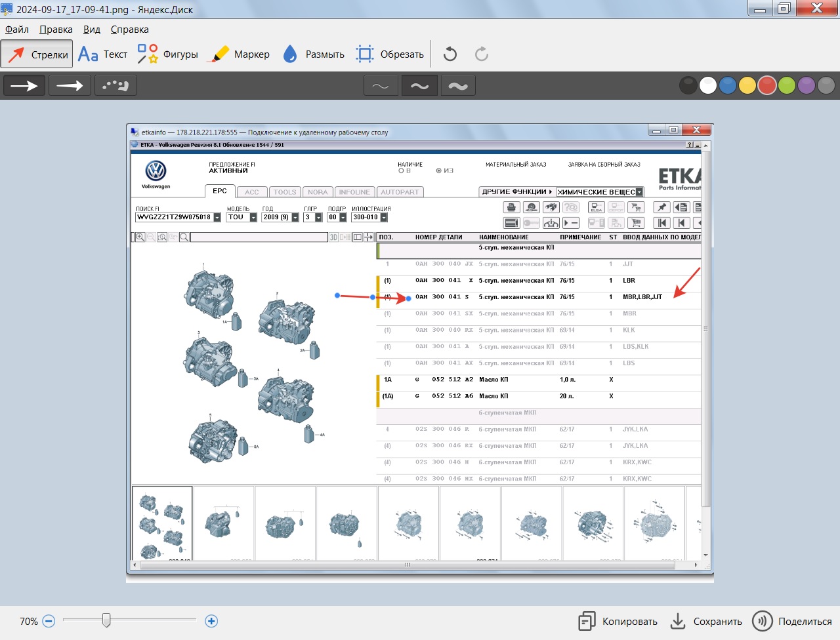Pick the black color swatch
This screenshot has height=640, width=840.
coord(688,85)
